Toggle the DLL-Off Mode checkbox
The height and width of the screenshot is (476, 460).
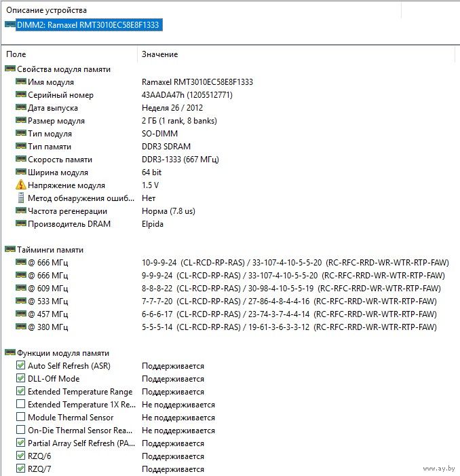(x=20, y=379)
